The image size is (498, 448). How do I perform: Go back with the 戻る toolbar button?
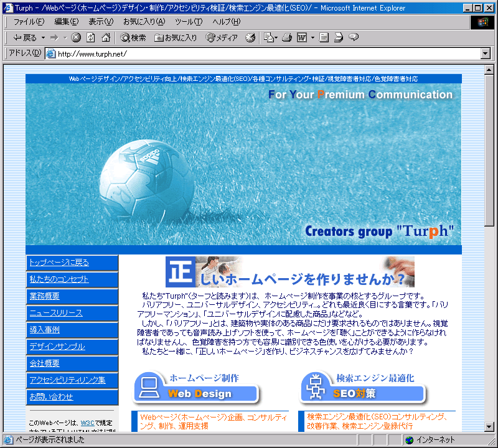click(x=25, y=38)
